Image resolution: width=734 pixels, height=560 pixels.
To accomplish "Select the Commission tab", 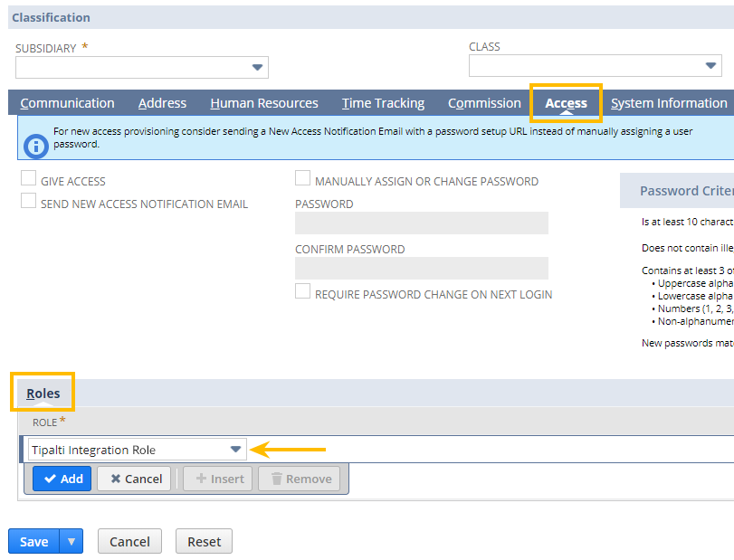I will pos(484,103).
